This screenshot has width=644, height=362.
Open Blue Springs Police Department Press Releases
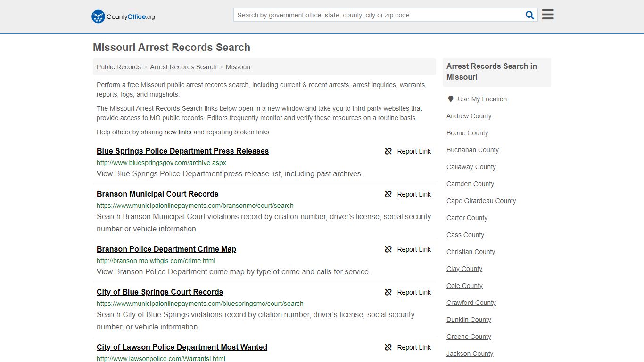pos(182,151)
